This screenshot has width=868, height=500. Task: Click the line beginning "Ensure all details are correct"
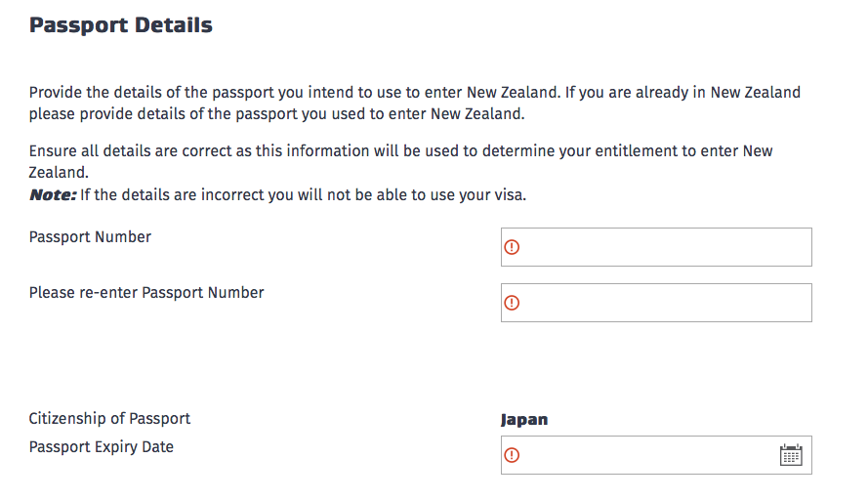400,151
